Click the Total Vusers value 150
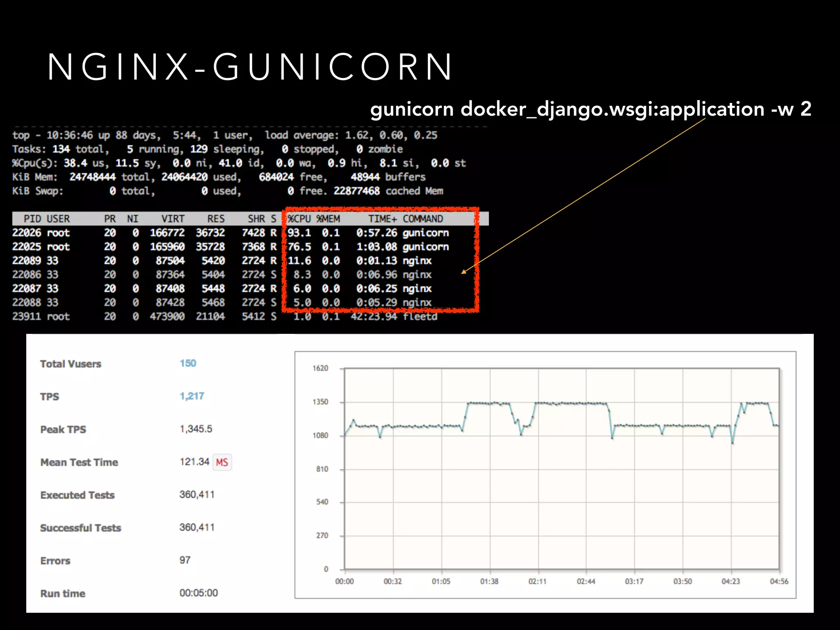The height and width of the screenshot is (630, 840). [x=188, y=363]
